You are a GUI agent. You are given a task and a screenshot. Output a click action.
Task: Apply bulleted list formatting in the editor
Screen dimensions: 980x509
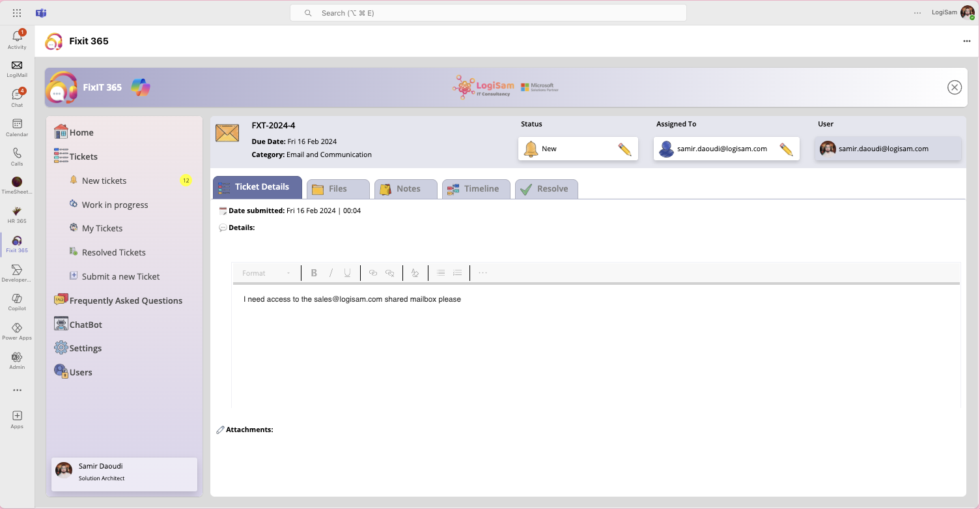[x=441, y=273]
